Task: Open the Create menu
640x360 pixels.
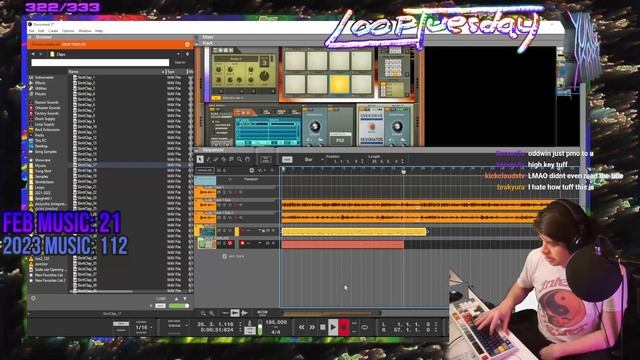Action: pyautogui.click(x=53, y=31)
